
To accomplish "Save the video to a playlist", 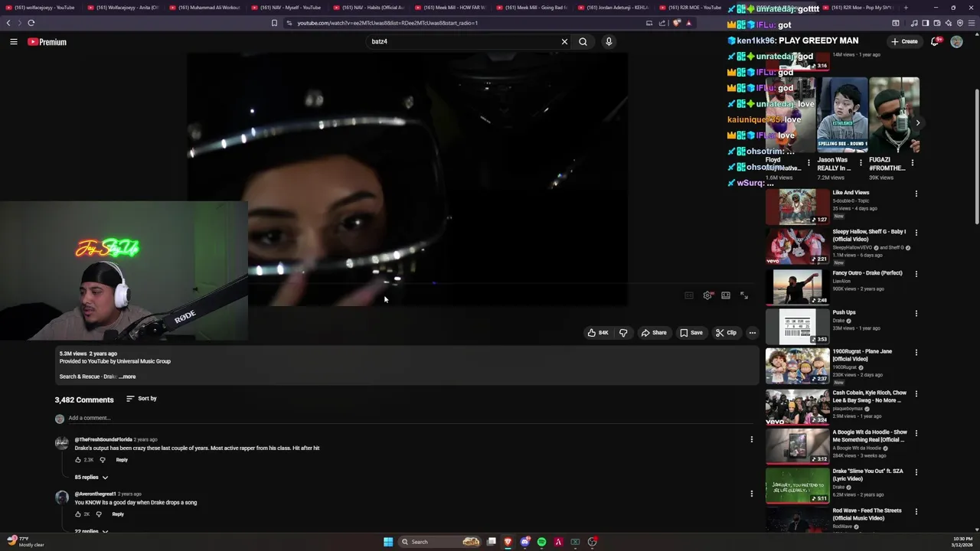I will point(691,333).
